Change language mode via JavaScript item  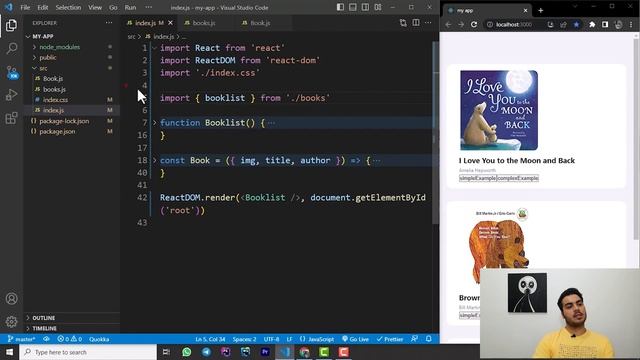[317, 339]
